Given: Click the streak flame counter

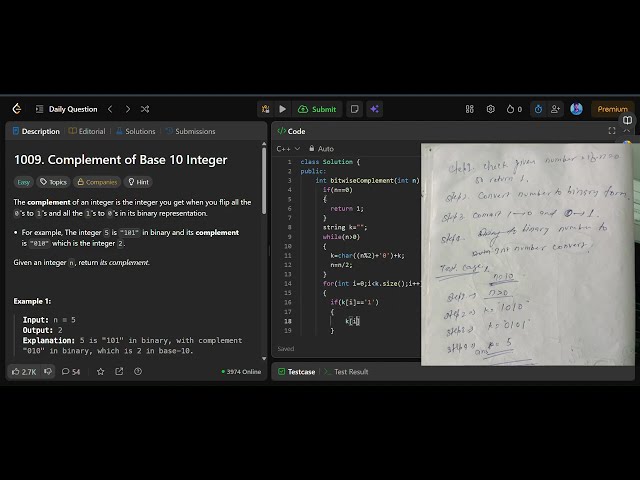Looking at the screenshot, I should (x=514, y=109).
